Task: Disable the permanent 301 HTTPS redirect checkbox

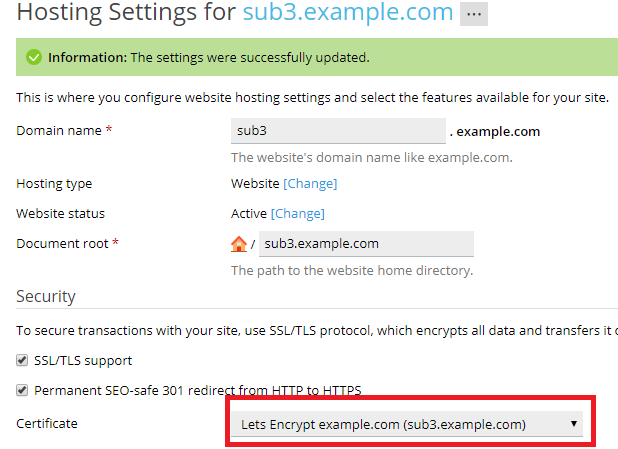Action: click(x=22, y=391)
